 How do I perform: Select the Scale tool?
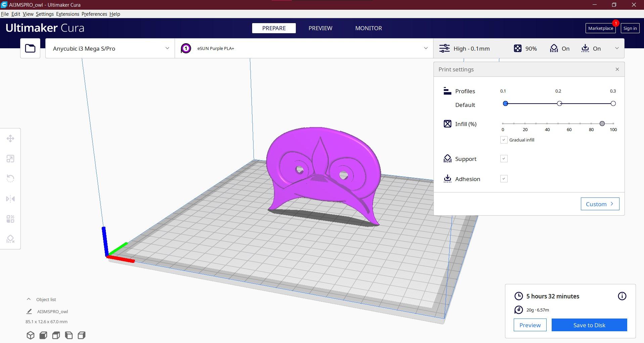click(10, 159)
